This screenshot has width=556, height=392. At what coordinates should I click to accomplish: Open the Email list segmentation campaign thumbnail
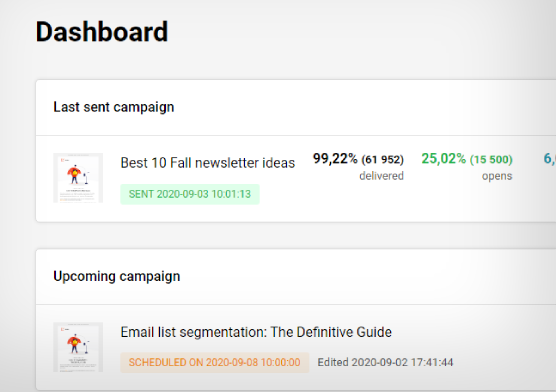click(x=78, y=347)
